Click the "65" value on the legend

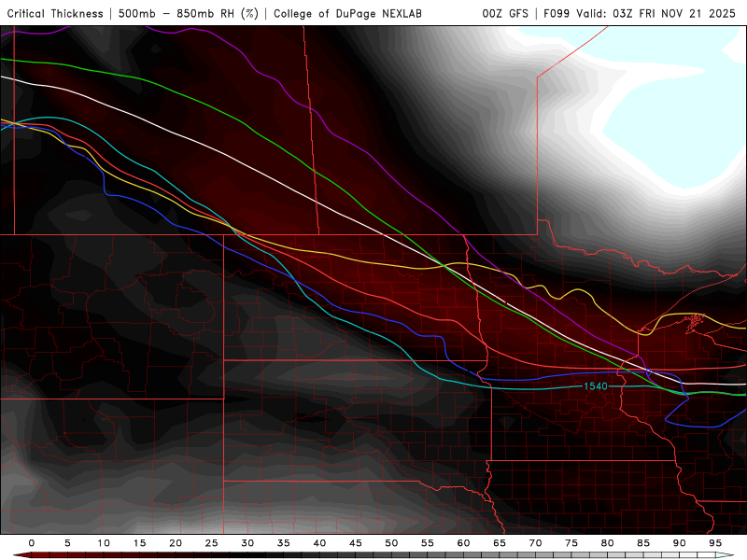pos(500,543)
